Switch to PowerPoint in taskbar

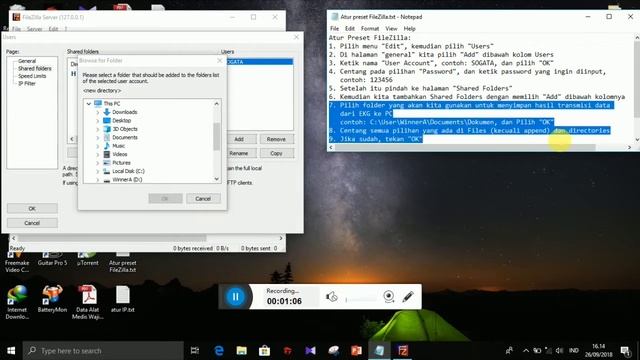click(x=356, y=351)
